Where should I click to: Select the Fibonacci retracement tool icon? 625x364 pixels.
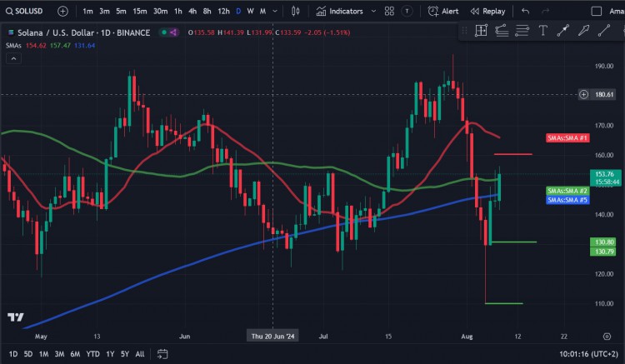(x=502, y=31)
